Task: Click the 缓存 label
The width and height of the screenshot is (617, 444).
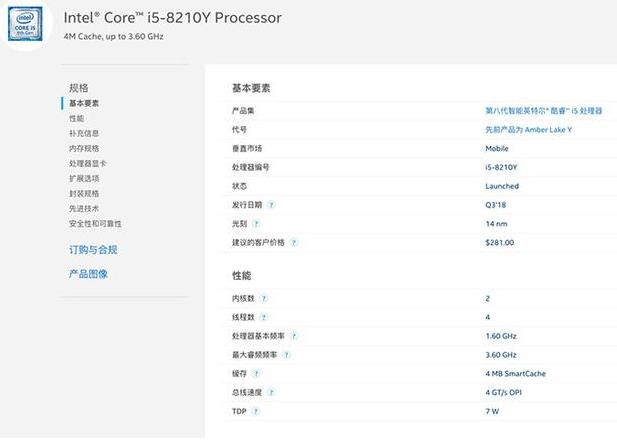Action: point(239,373)
